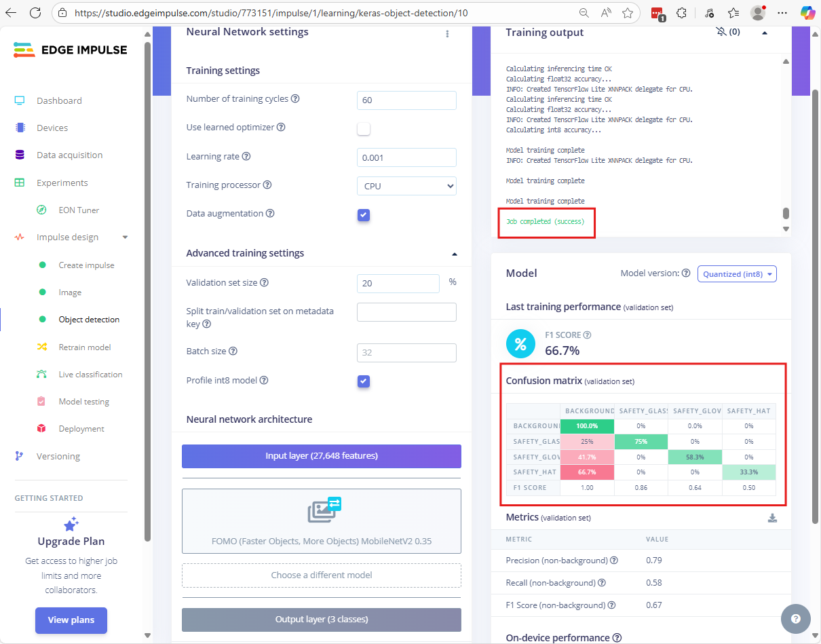Open the Quantized (int8) model version dropdown
Viewport: 821px width, 644px height.
coord(737,274)
